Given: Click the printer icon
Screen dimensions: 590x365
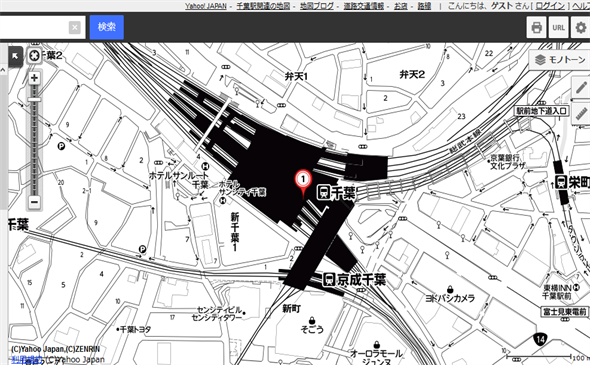Looking at the screenshot, I should click(x=536, y=27).
